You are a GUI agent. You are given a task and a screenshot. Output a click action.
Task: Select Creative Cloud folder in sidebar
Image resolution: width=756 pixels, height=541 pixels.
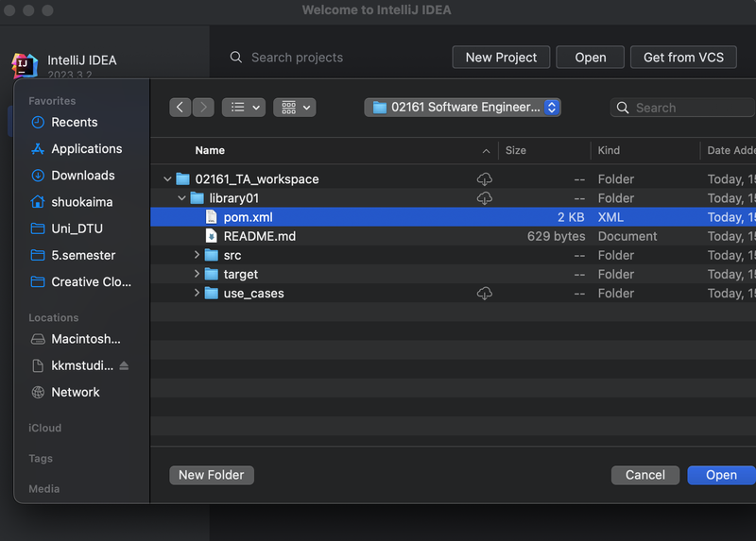[x=91, y=281]
